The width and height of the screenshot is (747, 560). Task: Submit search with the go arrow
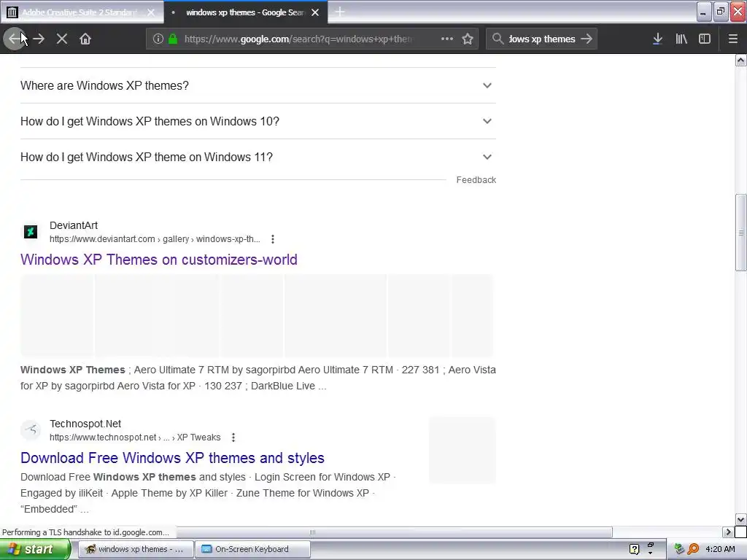pos(587,39)
